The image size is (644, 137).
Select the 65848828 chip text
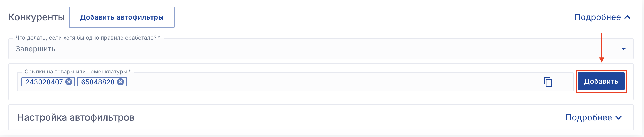tap(98, 82)
